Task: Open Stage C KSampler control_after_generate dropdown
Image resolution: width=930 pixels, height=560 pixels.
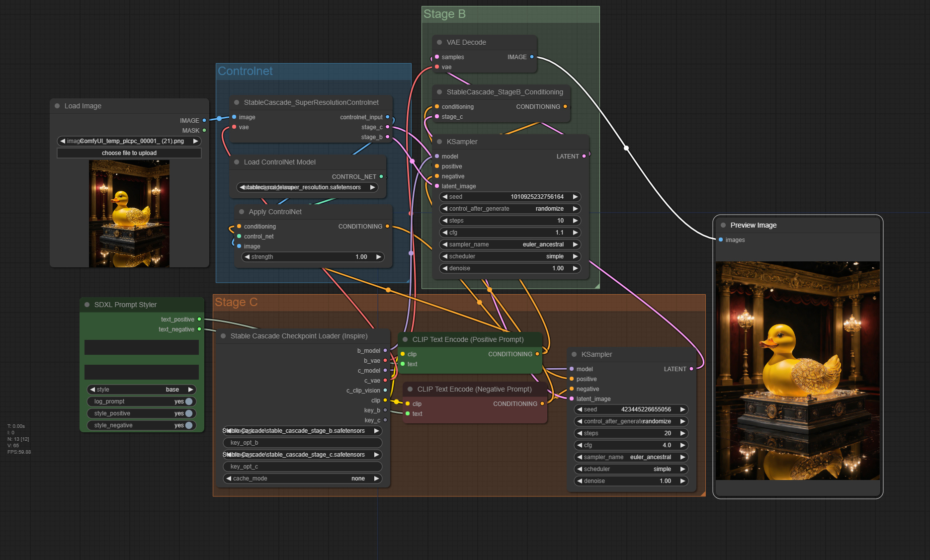Action: (631, 421)
